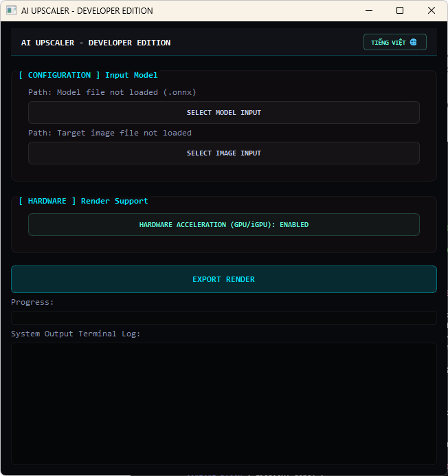Click the app icon in title bar
Screen dimensions: 448x476
(11, 10)
